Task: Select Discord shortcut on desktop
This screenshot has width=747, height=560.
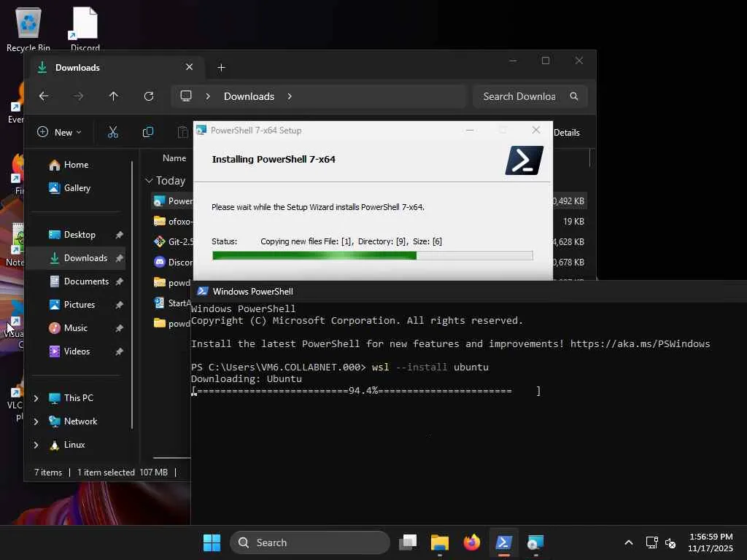Action: point(85,29)
